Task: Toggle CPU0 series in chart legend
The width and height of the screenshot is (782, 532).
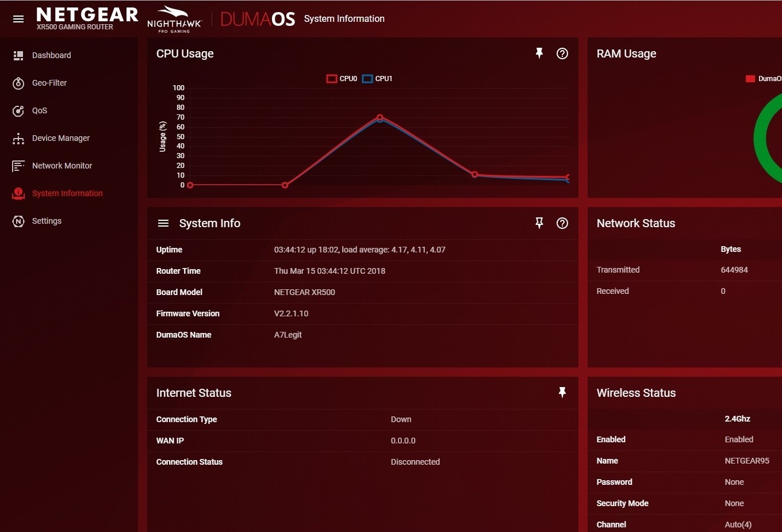Action: click(342, 79)
